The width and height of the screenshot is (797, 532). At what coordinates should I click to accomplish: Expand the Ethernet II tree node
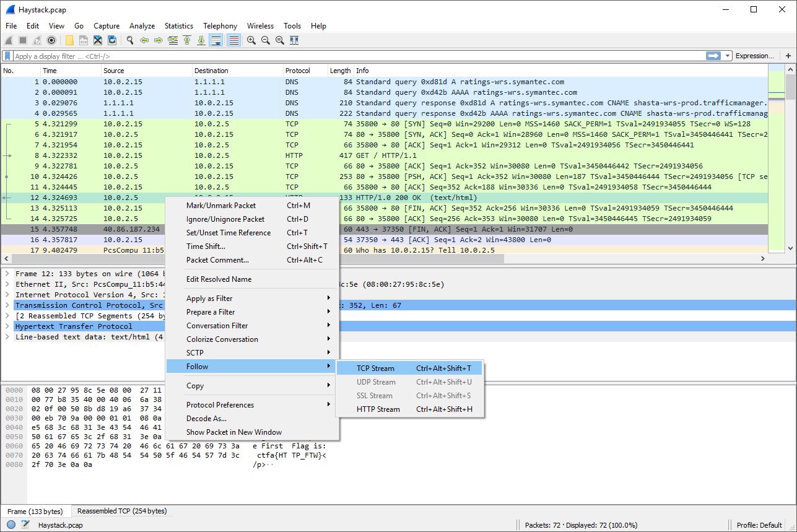7,284
